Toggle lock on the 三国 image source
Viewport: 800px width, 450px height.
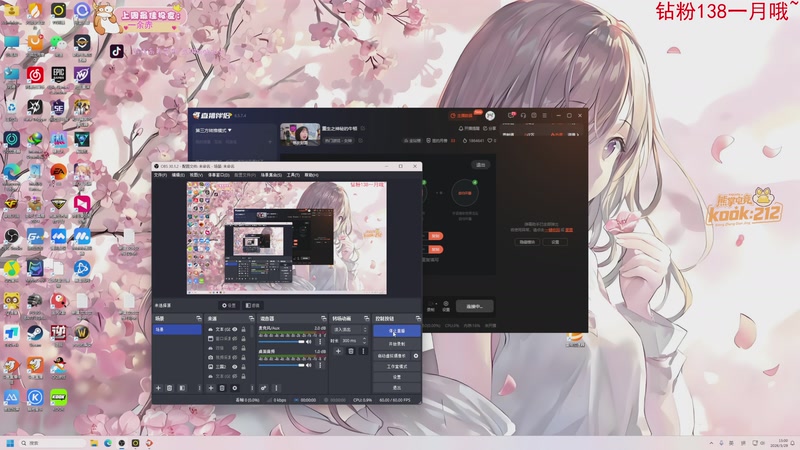click(243, 366)
